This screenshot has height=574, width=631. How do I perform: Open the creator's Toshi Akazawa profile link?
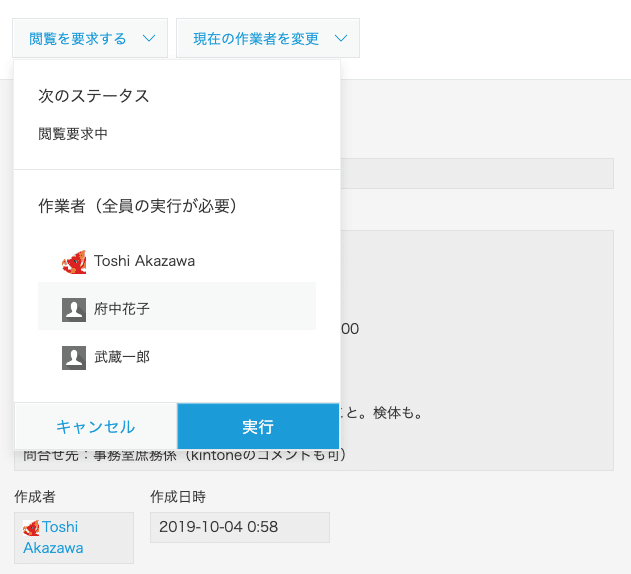(54, 537)
